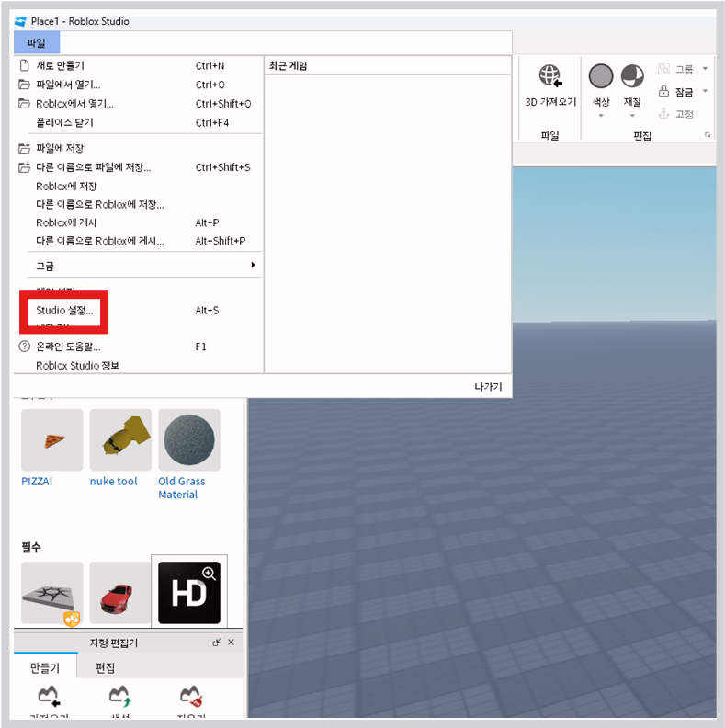This screenshot has width=725, height=728.
Task: Switch to the 편집 terrain tab
Action: tap(106, 667)
